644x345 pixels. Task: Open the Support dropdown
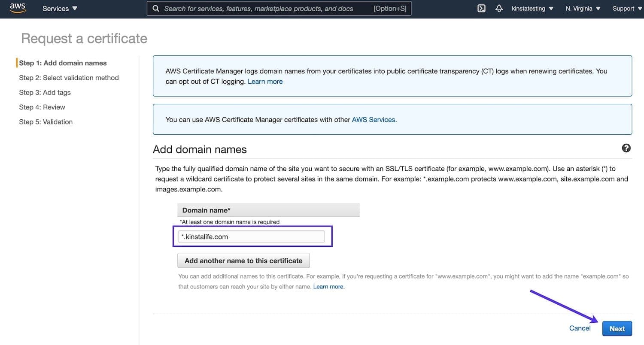[x=626, y=8]
